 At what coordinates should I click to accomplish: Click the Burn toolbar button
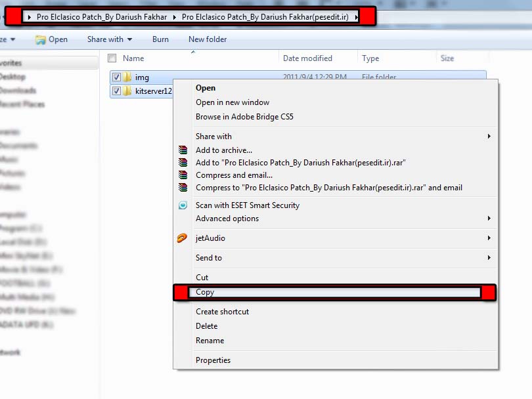(x=160, y=39)
